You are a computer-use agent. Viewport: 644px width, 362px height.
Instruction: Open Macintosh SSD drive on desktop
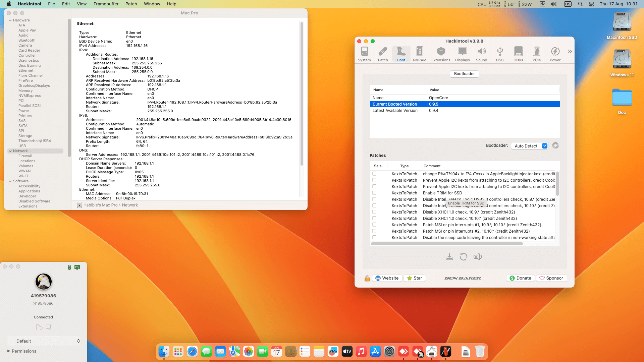point(622,26)
